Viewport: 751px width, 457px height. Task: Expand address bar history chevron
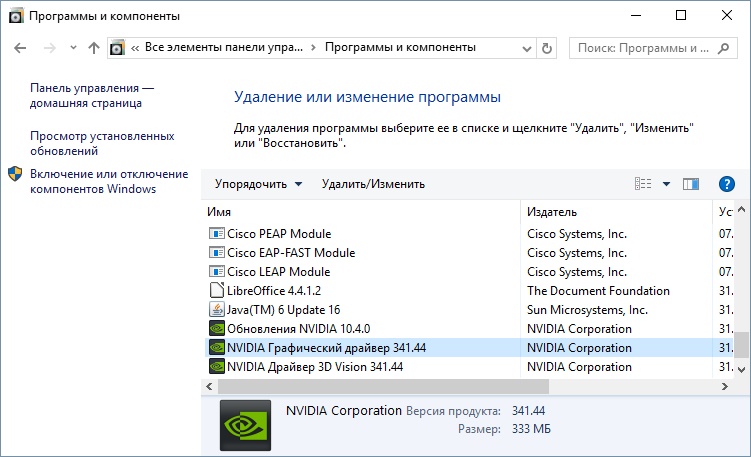[x=527, y=48]
